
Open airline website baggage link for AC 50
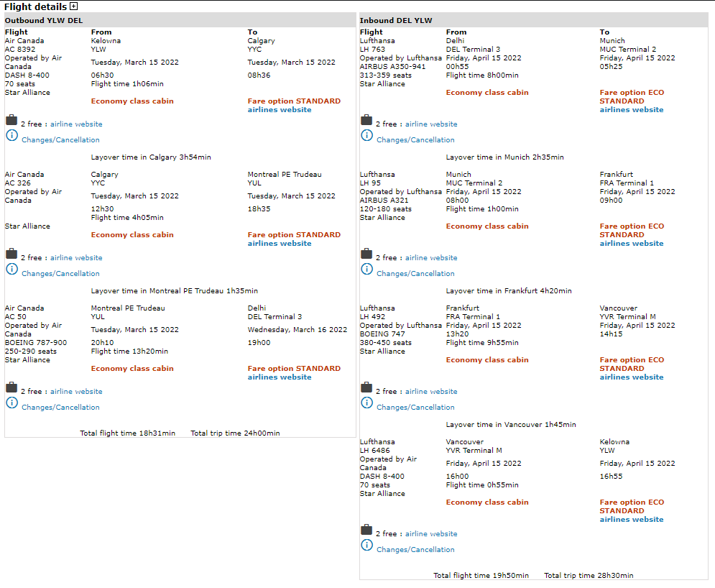click(x=76, y=392)
